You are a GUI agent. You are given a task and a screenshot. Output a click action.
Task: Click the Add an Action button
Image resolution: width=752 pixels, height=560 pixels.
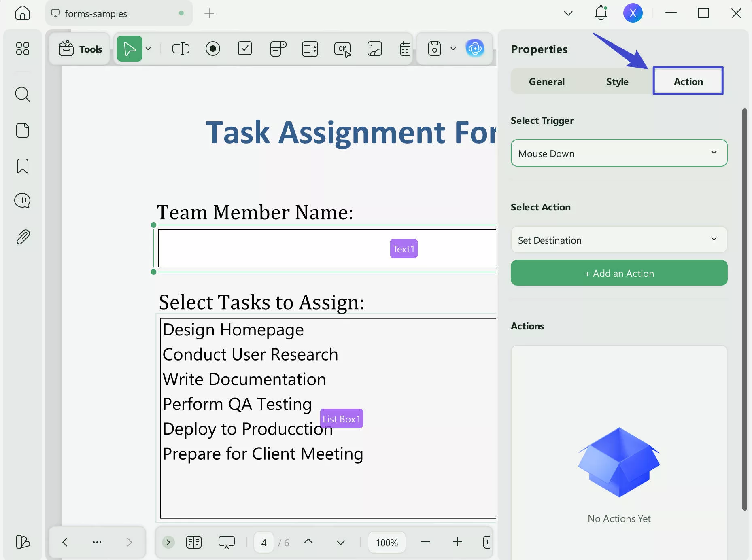tap(619, 273)
